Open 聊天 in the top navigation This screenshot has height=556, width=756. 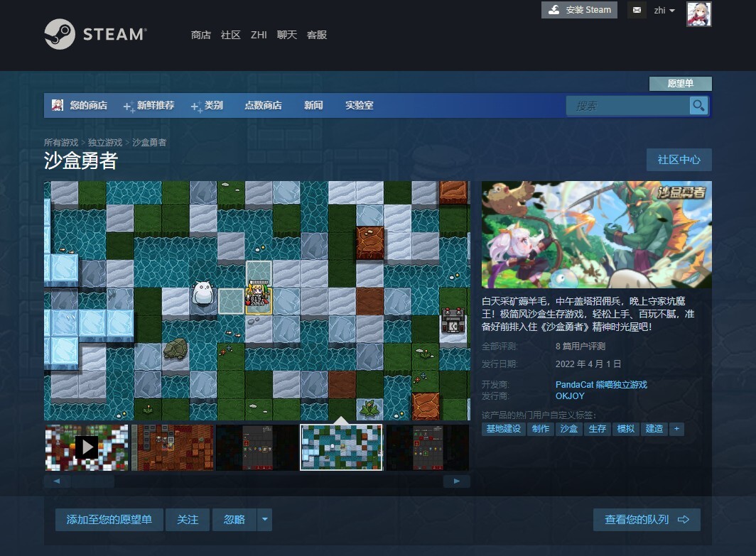[x=287, y=35]
